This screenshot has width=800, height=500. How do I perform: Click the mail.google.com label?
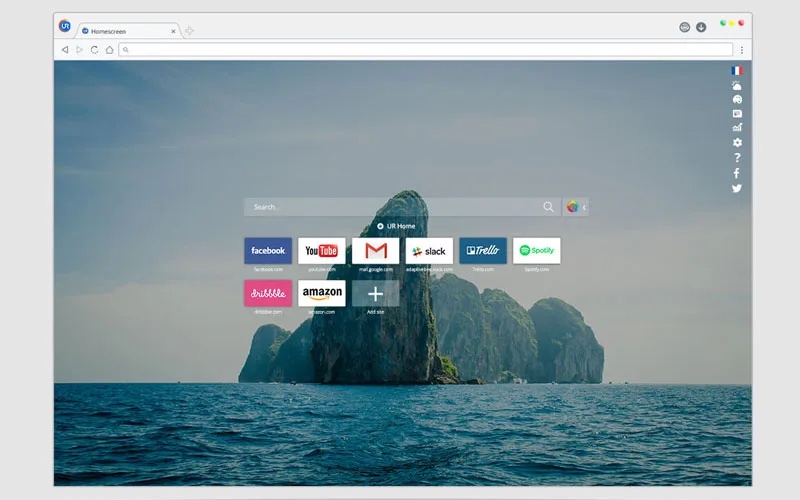pyautogui.click(x=376, y=269)
